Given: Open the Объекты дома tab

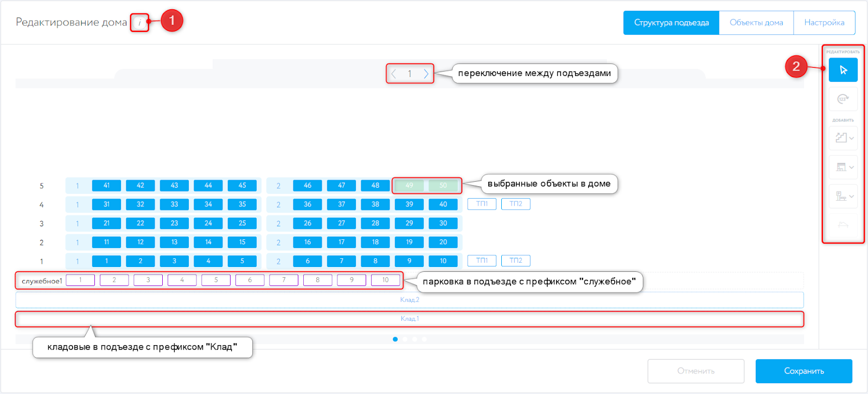Looking at the screenshot, I should coord(756,23).
